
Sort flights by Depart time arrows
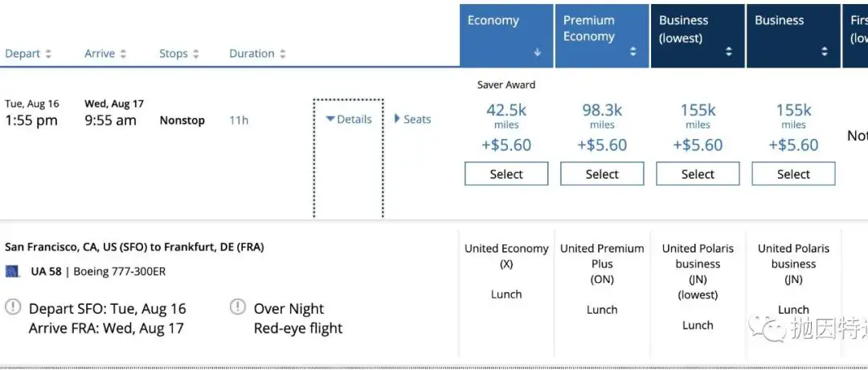point(48,55)
